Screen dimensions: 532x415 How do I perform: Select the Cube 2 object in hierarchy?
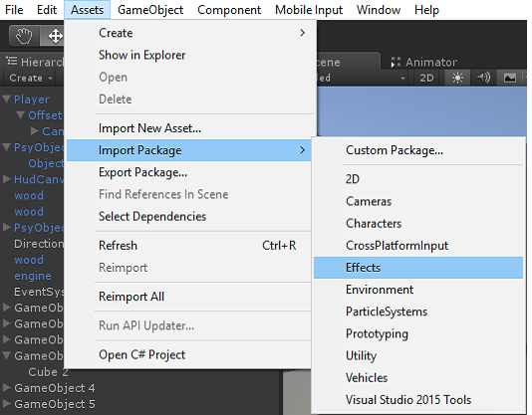(48, 372)
